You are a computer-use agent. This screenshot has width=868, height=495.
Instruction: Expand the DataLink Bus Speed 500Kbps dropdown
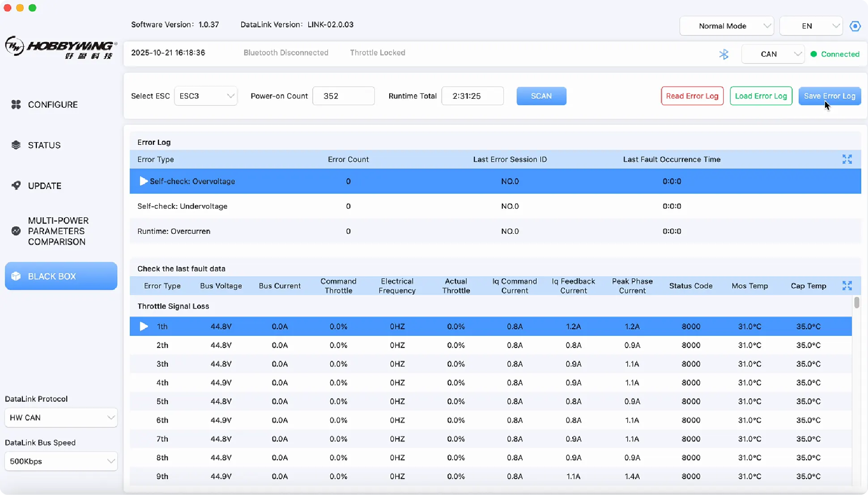pyautogui.click(x=61, y=461)
